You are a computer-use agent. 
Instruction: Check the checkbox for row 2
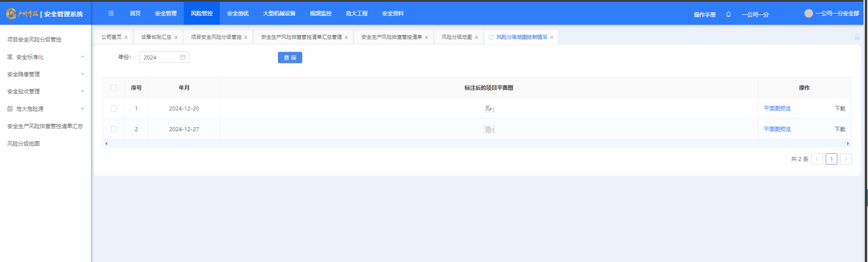114,129
